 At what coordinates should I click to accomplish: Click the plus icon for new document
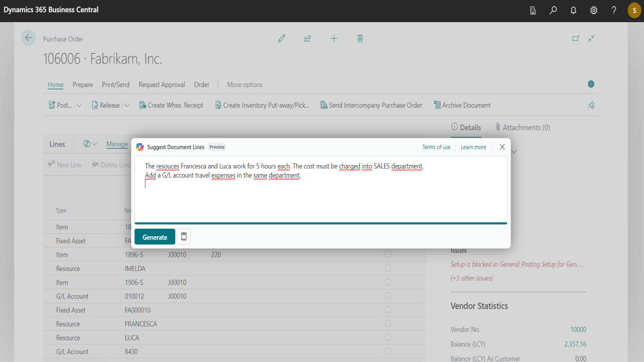tap(334, 38)
